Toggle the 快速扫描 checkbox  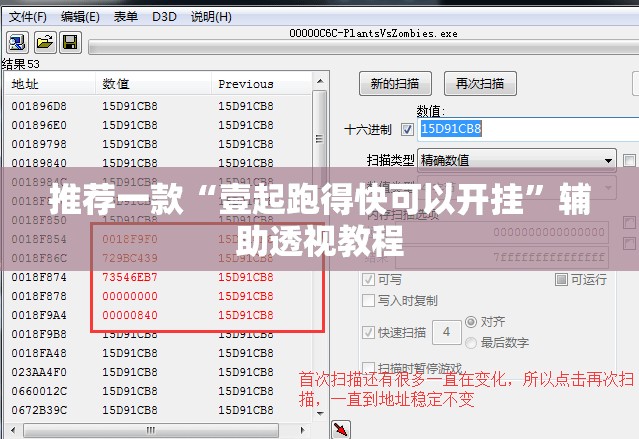[368, 332]
